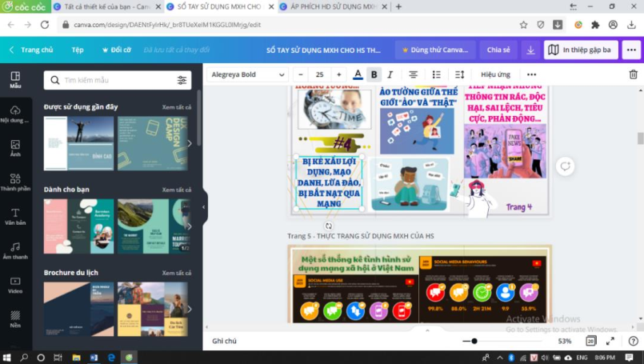Viewport: 644px width, 364px height.
Task: Enter fullscreen presentation mode
Action: pos(610,341)
